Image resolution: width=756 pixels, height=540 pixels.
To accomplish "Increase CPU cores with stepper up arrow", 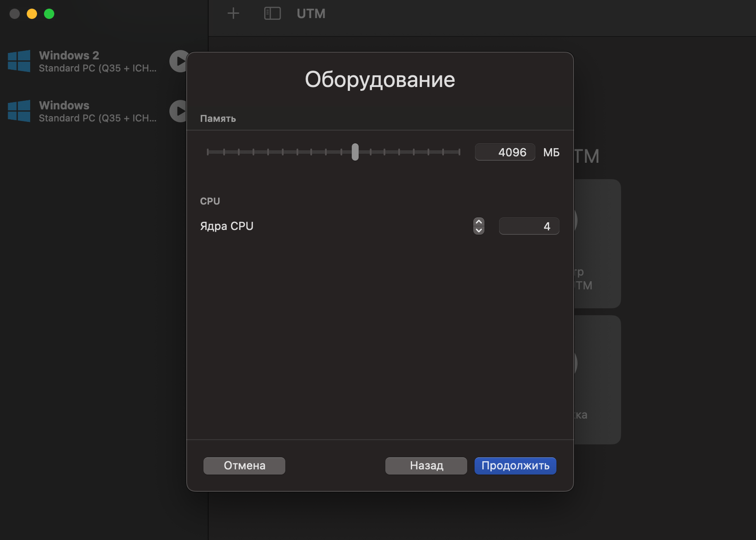I will click(x=478, y=222).
